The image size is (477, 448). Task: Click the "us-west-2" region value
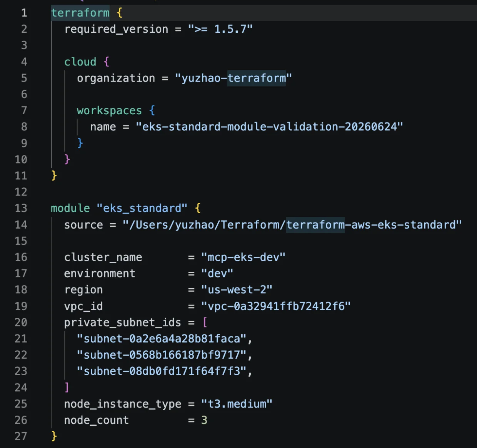(x=237, y=290)
